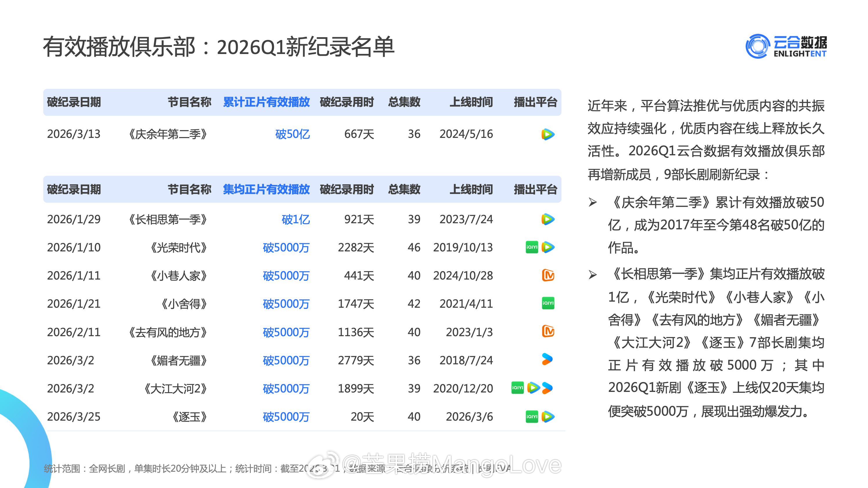
Task: Click the Tencent Video icon beside 光荣时代
Action: pos(549,247)
